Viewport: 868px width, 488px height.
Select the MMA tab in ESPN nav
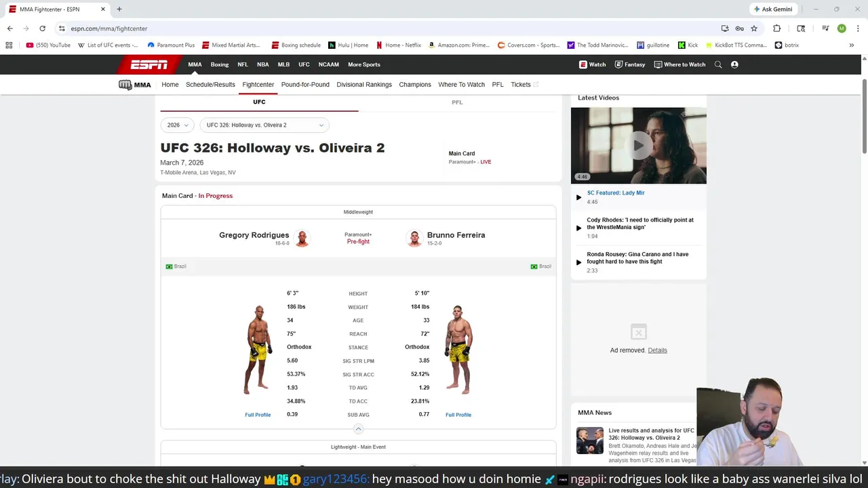pyautogui.click(x=195, y=64)
